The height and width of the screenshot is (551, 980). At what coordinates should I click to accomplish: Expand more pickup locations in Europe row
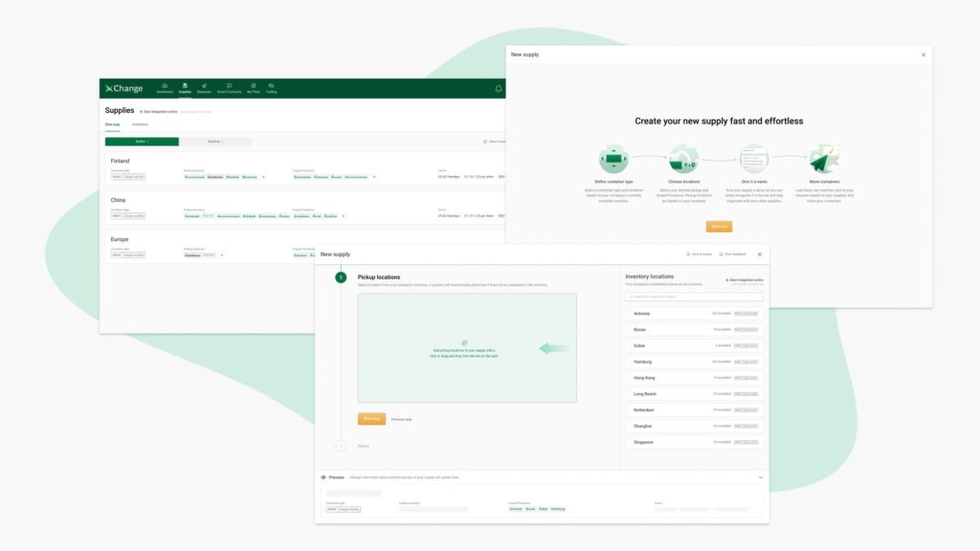pos(222,254)
